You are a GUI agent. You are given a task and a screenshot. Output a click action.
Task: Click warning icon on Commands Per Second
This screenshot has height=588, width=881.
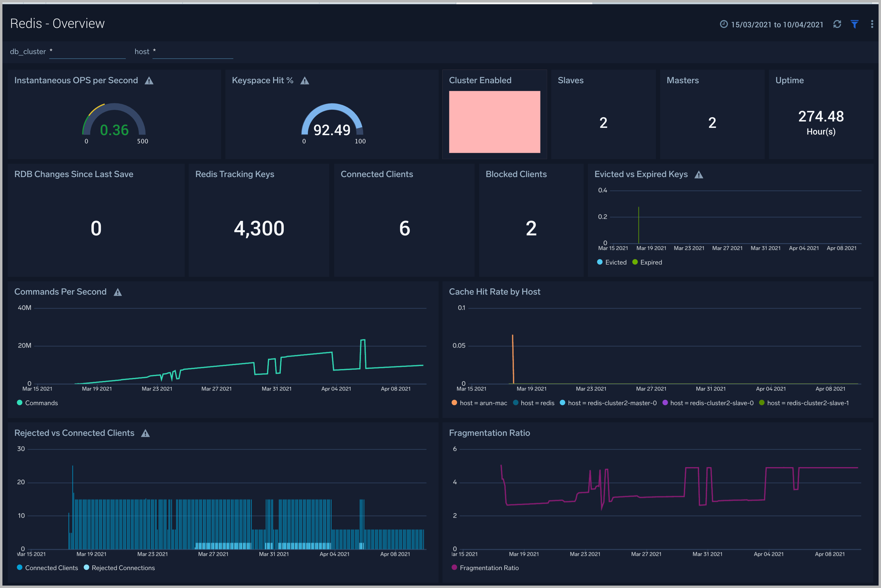pyautogui.click(x=118, y=292)
